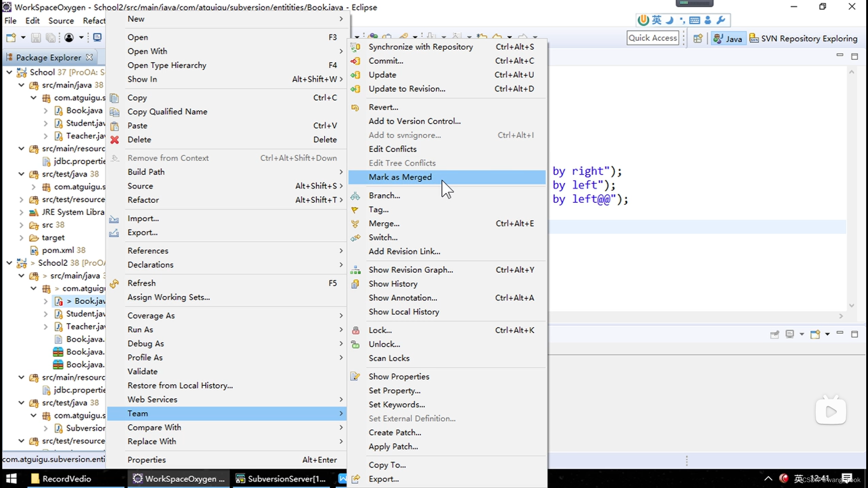
Task: Click the Lock icon
Action: [355, 330]
